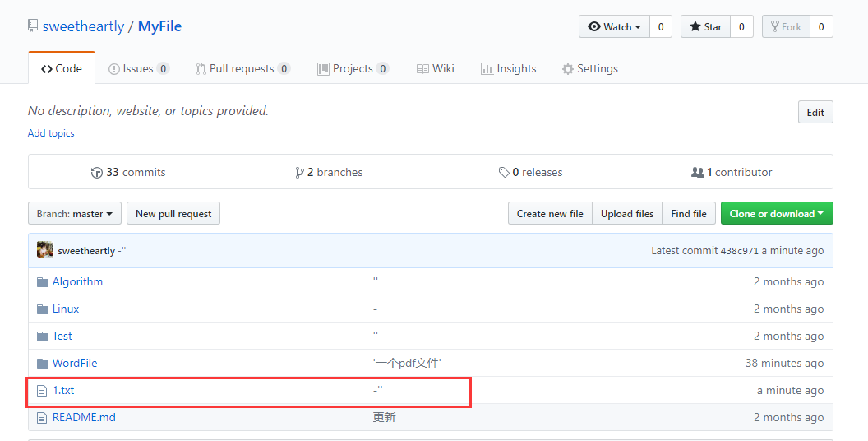868x441 pixels.
Task: Click the branches fork icon
Action: point(299,173)
